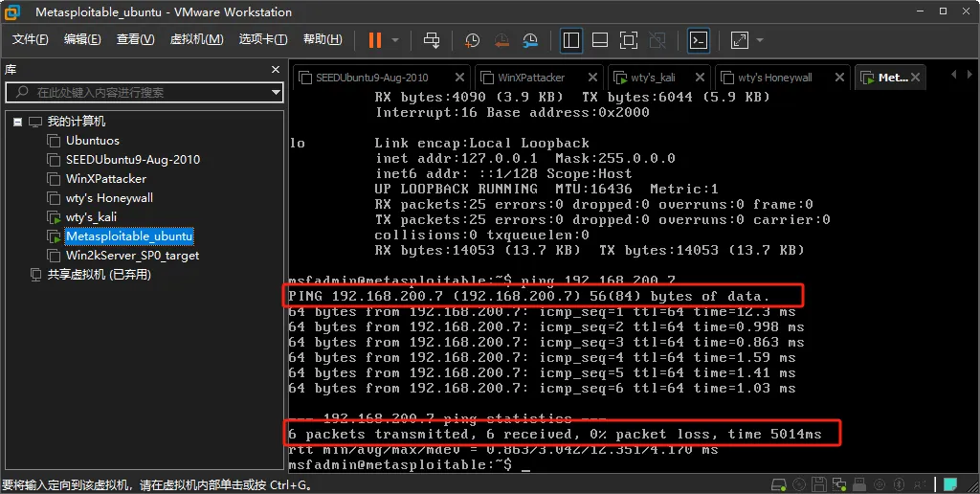Open the power options dropdown beside Pause
Image resolution: width=980 pixels, height=494 pixels.
395,40
